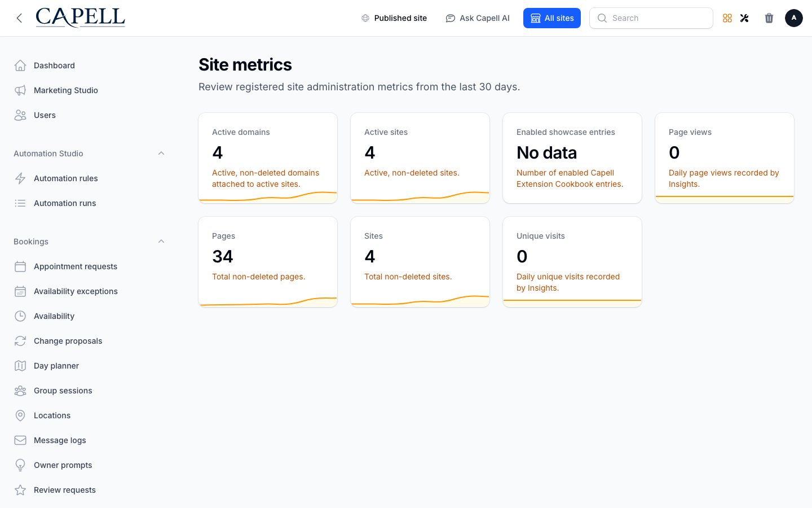The image size is (812, 508).
Task: Click the Change proposals refresh icon
Action: 20,341
